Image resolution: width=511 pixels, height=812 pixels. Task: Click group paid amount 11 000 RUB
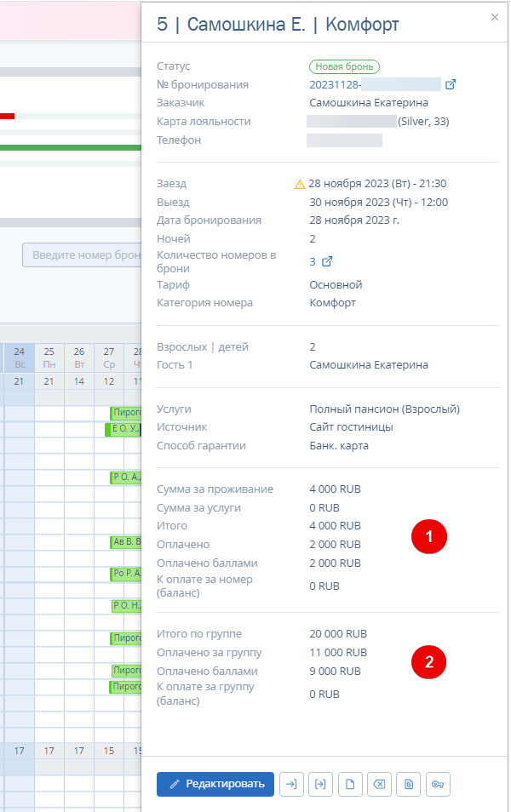[x=338, y=653]
